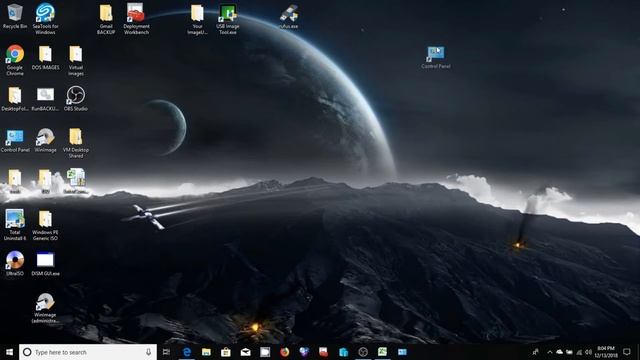Open the taskbar clock and date

606,352
